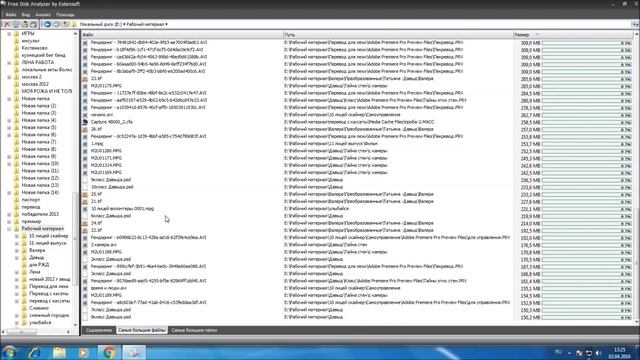The height and width of the screenshot is (360, 640).
Task: Click the red X delete icon in toolbar
Action: [7, 24]
